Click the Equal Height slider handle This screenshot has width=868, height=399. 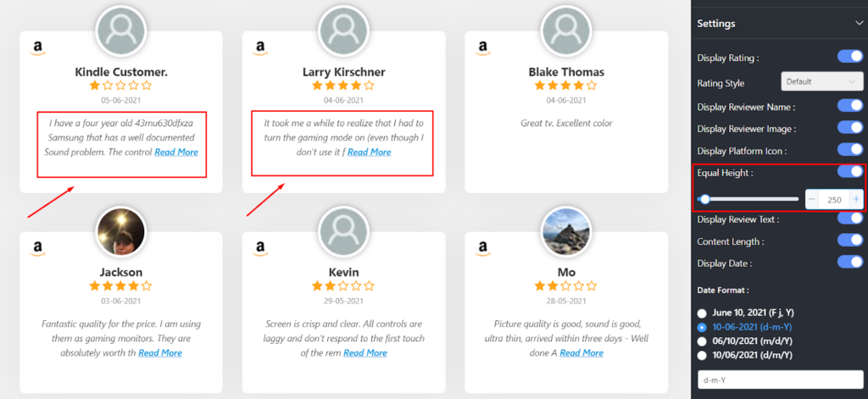click(x=704, y=199)
